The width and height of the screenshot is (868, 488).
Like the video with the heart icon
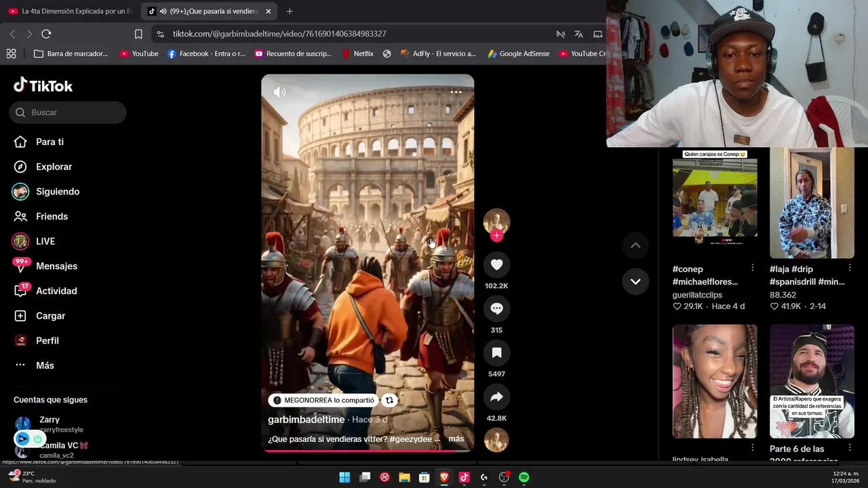[x=496, y=264]
